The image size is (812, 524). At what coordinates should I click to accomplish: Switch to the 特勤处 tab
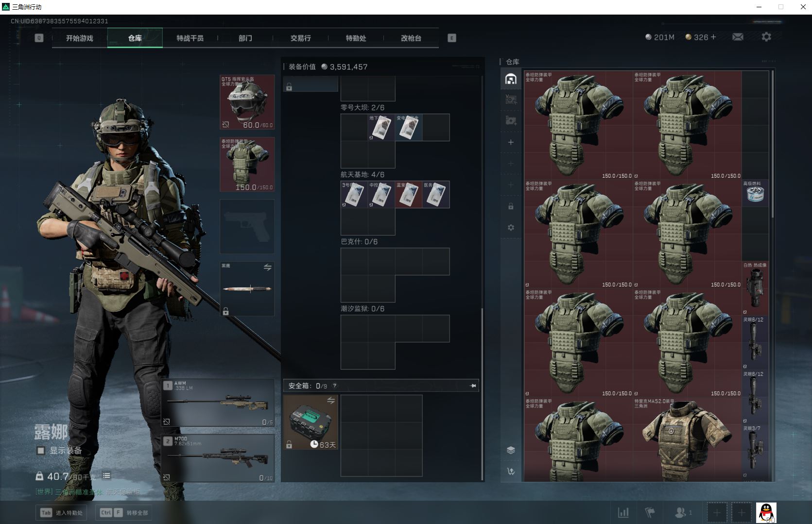tap(356, 38)
